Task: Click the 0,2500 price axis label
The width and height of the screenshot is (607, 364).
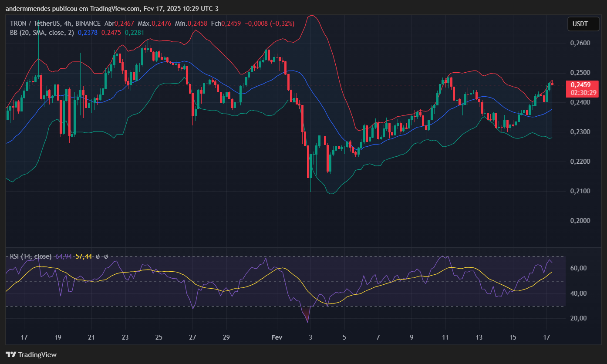Action: point(580,73)
